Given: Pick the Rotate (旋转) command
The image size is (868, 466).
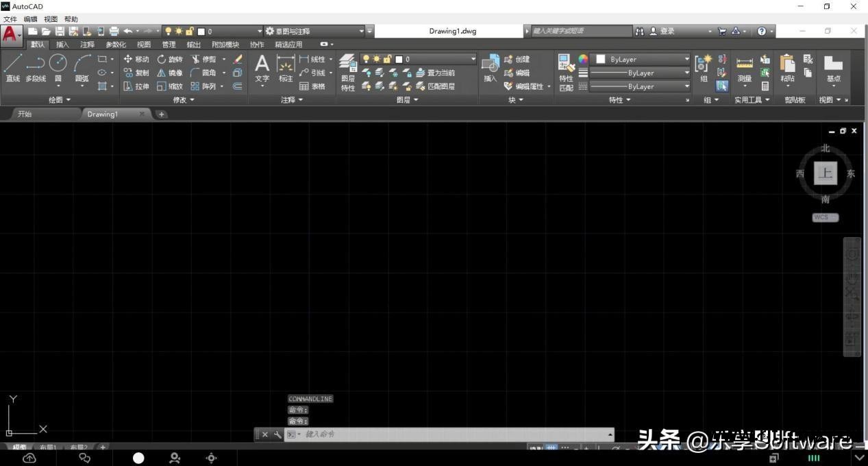Looking at the screenshot, I should [170, 59].
